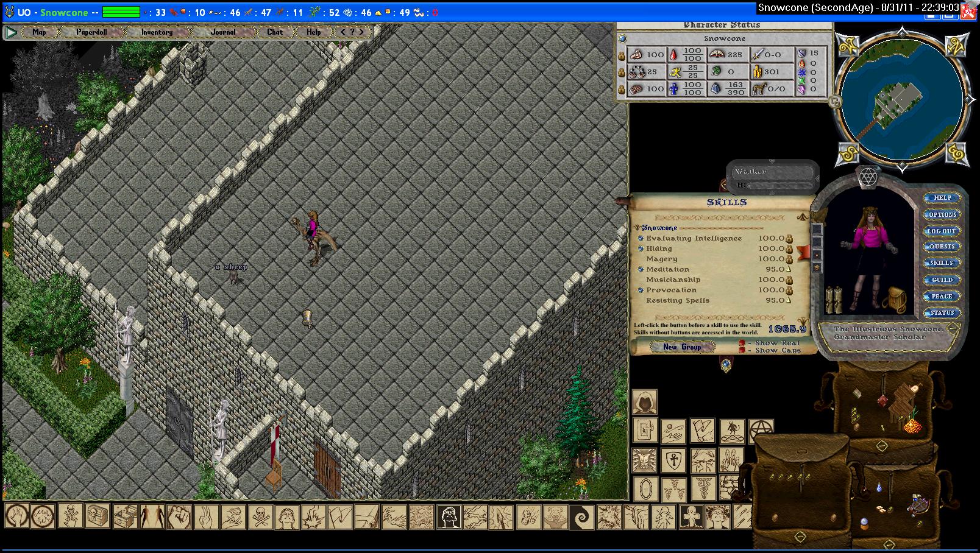Image resolution: width=980 pixels, height=553 pixels.
Task: Click the black spiral spell icon in hotbar
Action: (581, 517)
